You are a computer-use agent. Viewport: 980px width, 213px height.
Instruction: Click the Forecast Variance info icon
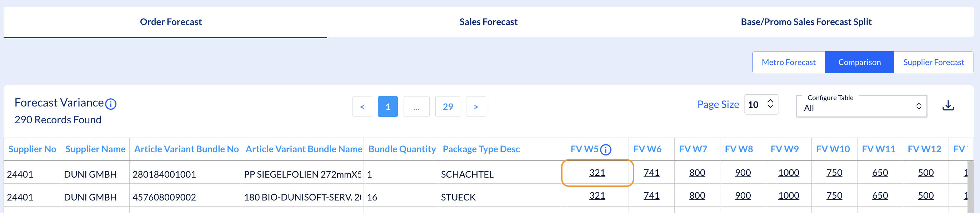111,104
